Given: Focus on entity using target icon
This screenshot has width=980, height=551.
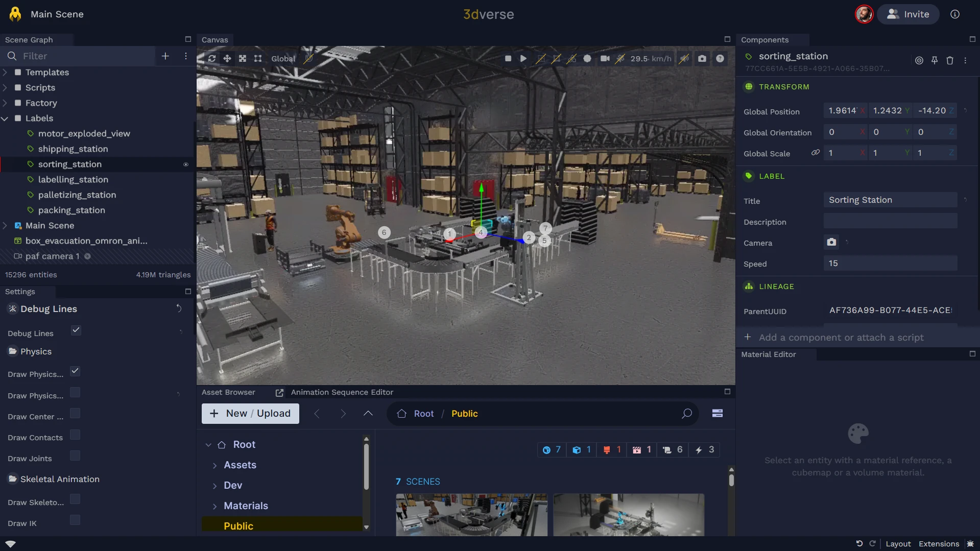Looking at the screenshot, I should coord(919,61).
